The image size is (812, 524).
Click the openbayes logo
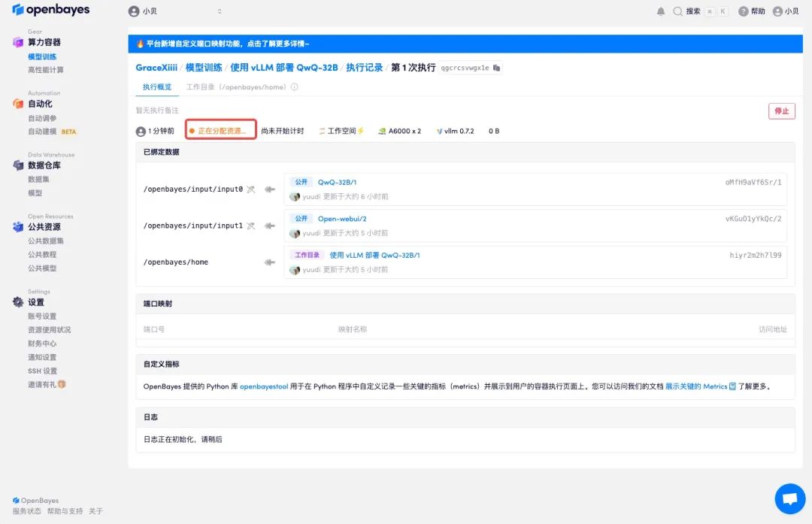[51, 10]
